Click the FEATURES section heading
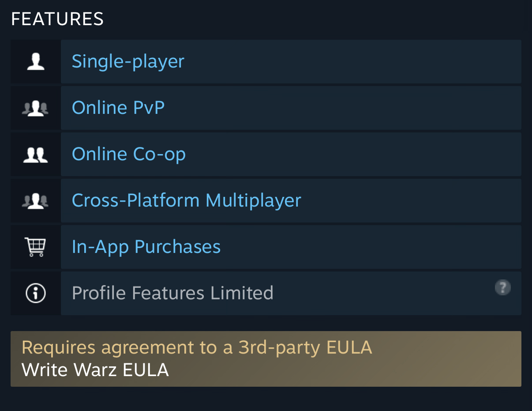Image resolution: width=532 pixels, height=411 pixels. [57, 19]
